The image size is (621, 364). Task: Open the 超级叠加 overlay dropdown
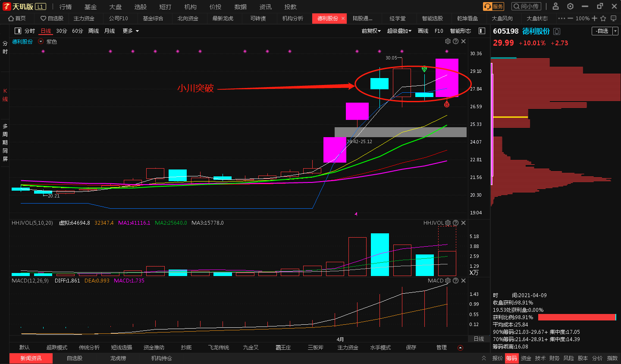pyautogui.click(x=399, y=31)
